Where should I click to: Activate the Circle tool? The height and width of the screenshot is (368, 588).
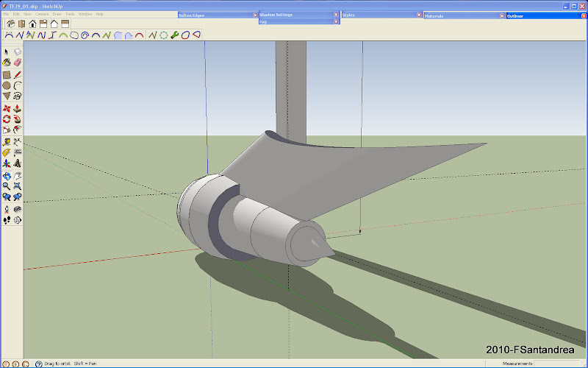point(7,85)
